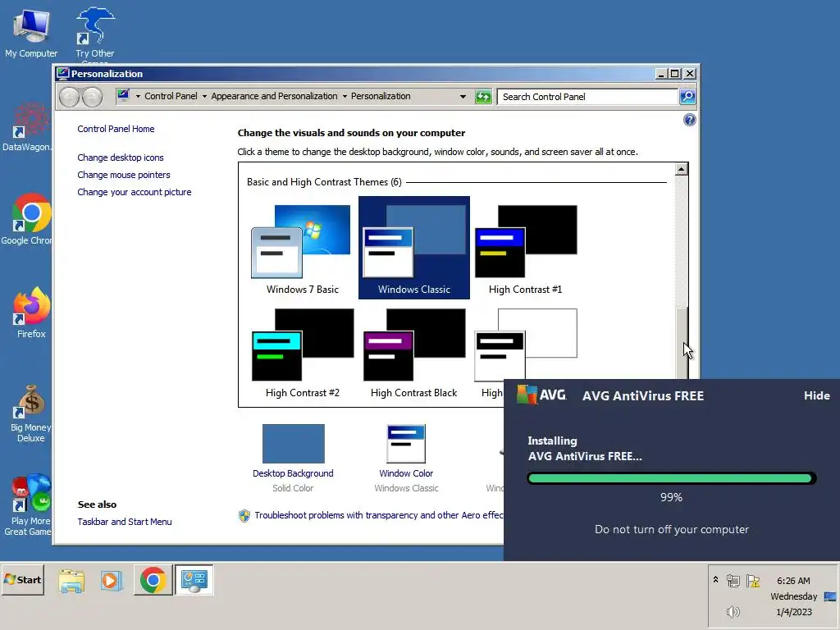Expand dropdown after Appearance and Personalization
Screen dimensions: 840x630
[x=345, y=97]
